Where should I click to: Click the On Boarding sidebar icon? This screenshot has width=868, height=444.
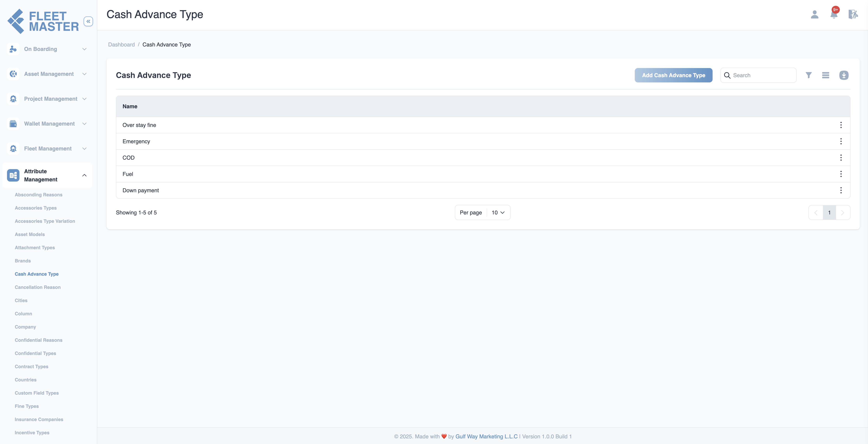(x=13, y=49)
